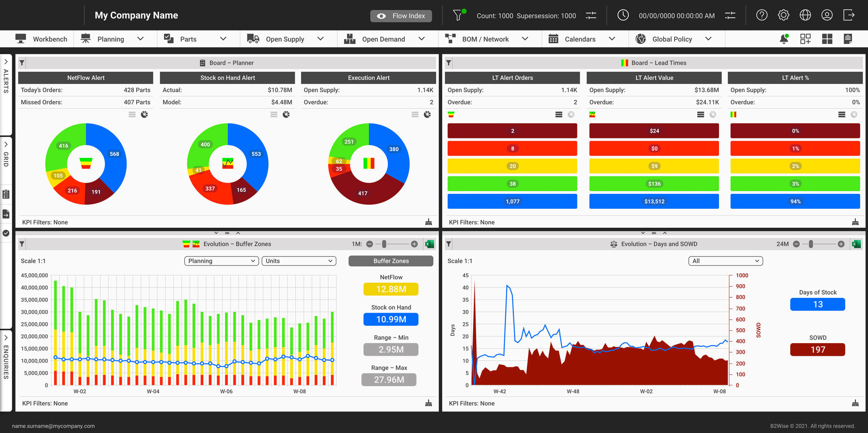The width and height of the screenshot is (868, 433).
Task: Open the globe language icon
Action: pos(805,15)
